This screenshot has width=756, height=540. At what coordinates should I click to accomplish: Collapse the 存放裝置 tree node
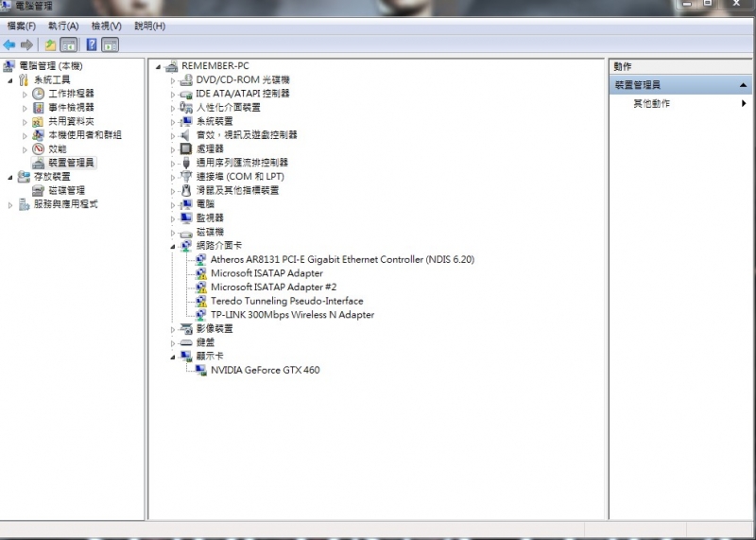10,178
